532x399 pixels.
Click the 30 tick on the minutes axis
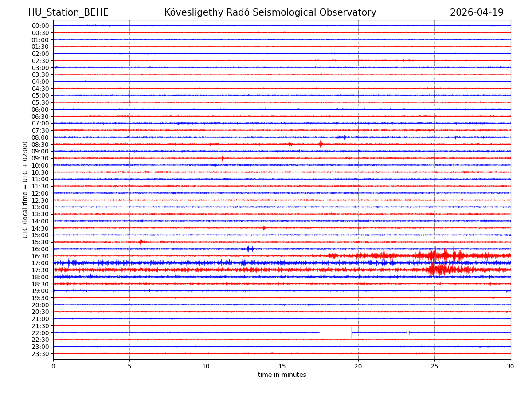510,366
